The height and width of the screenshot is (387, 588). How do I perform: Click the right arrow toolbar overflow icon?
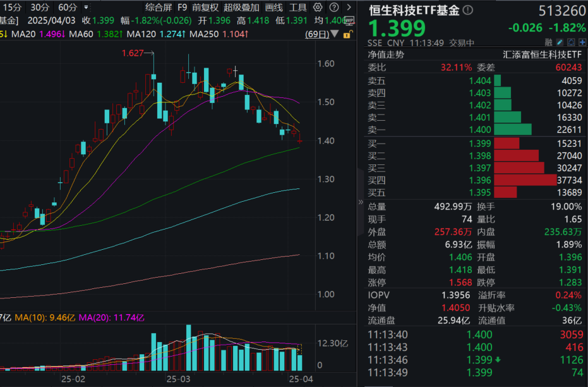coord(349,7)
